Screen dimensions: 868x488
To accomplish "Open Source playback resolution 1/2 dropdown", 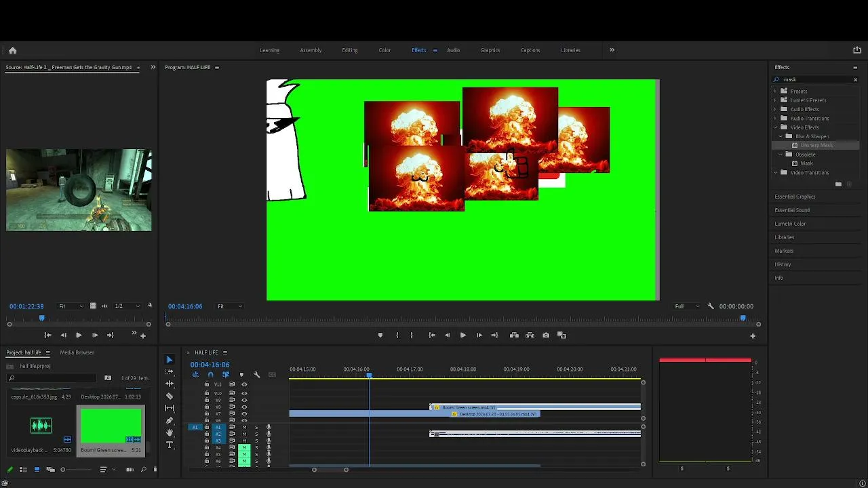I will [127, 306].
